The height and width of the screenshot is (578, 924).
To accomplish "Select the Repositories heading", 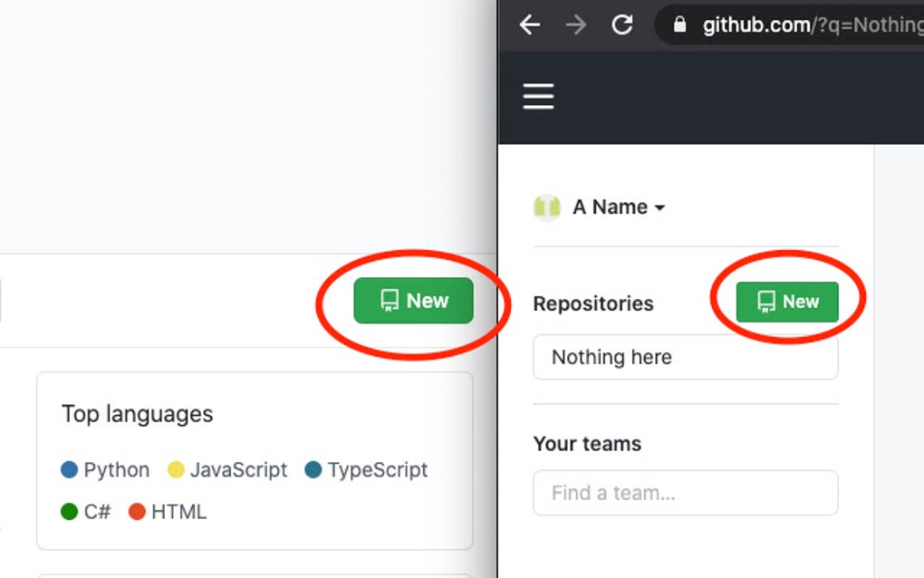I will tap(593, 303).
